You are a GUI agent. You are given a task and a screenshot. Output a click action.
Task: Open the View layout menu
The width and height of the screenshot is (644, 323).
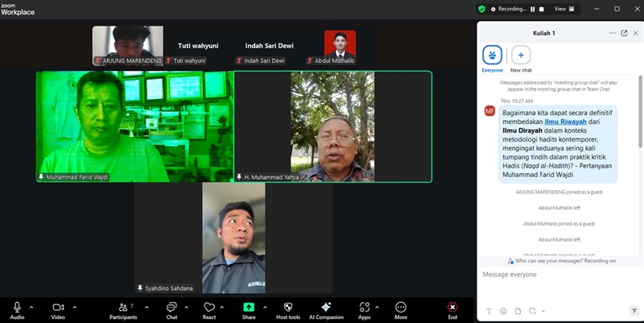[564, 9]
